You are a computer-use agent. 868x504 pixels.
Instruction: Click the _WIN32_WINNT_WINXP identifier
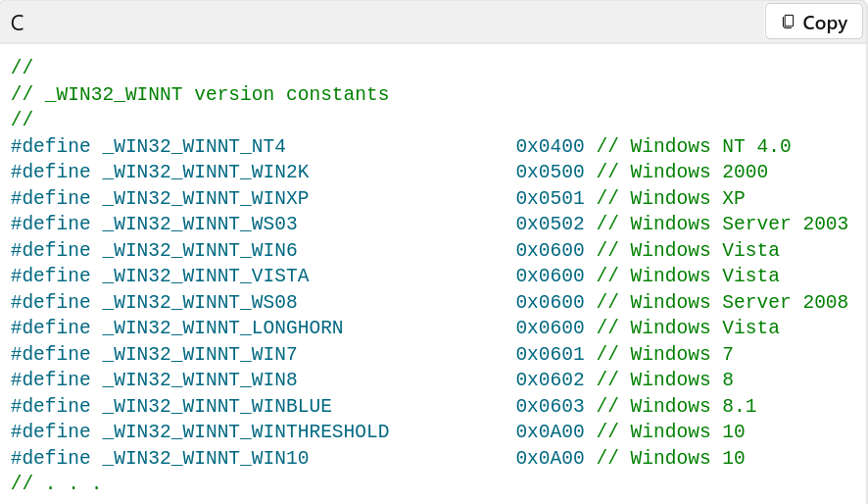[x=206, y=198]
